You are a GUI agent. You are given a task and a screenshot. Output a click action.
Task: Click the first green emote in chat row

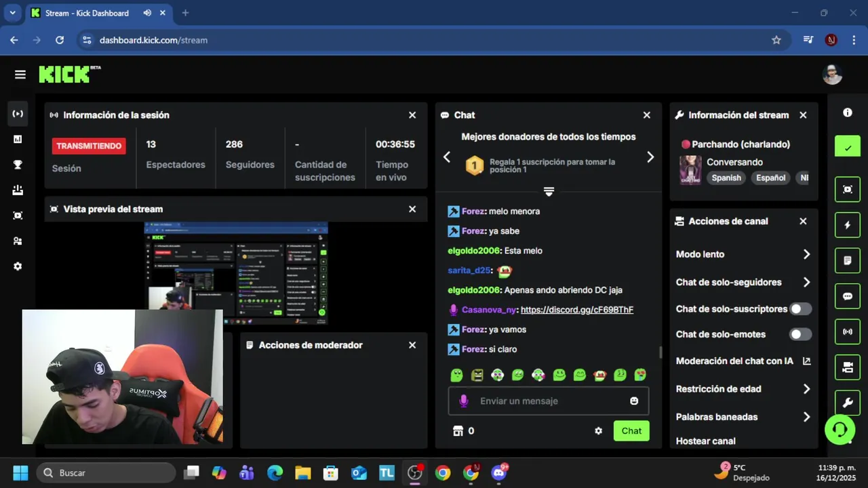click(457, 375)
